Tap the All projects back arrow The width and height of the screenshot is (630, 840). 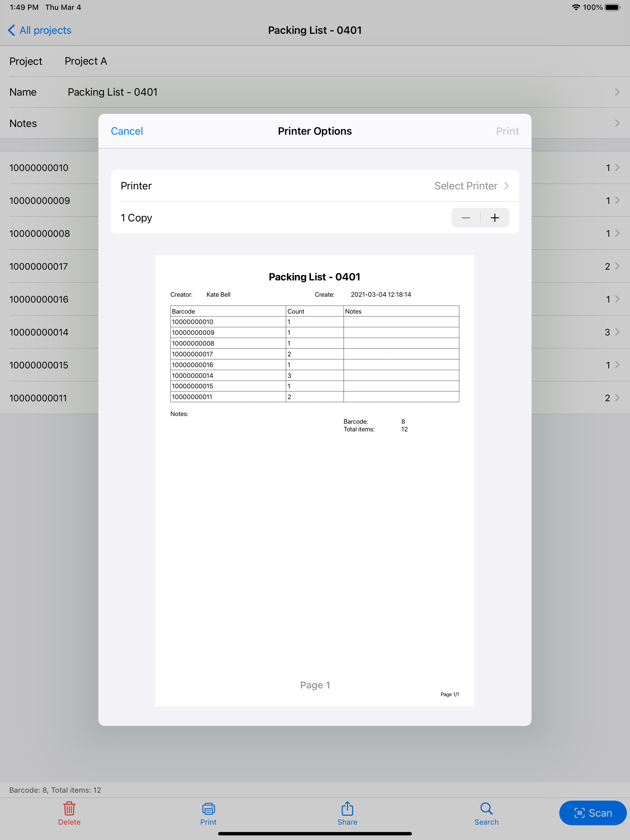point(12,30)
